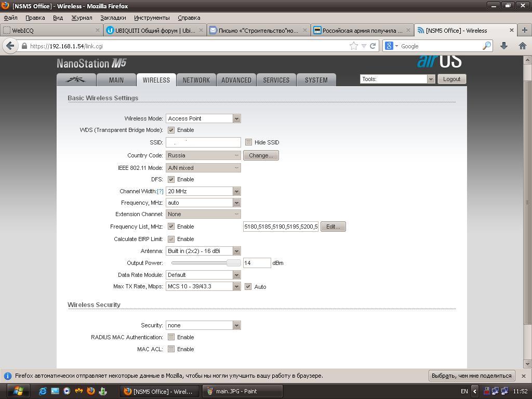Screen dimensions: 532x399
Task: Switch to the SYSTEM tab
Action: click(x=316, y=80)
